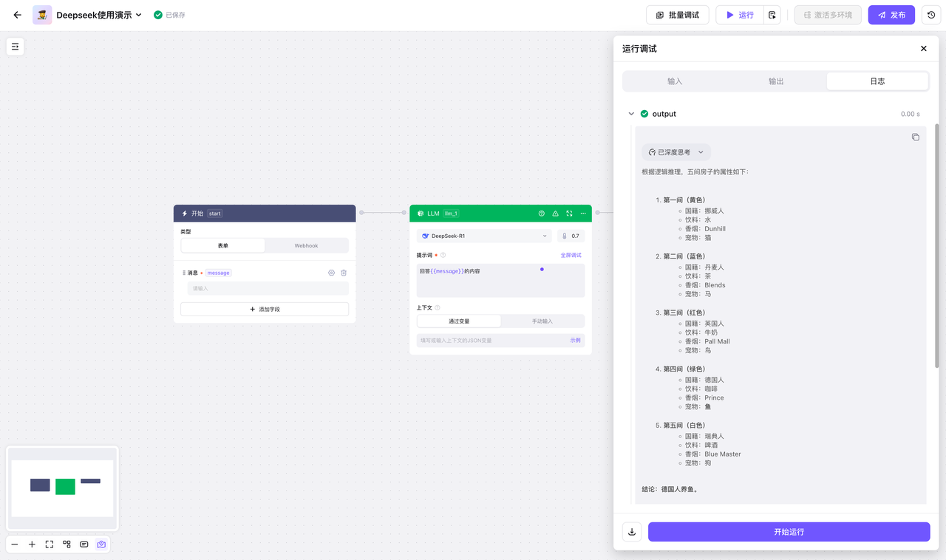Download the run log via the download icon
946x560 pixels.
click(632, 532)
